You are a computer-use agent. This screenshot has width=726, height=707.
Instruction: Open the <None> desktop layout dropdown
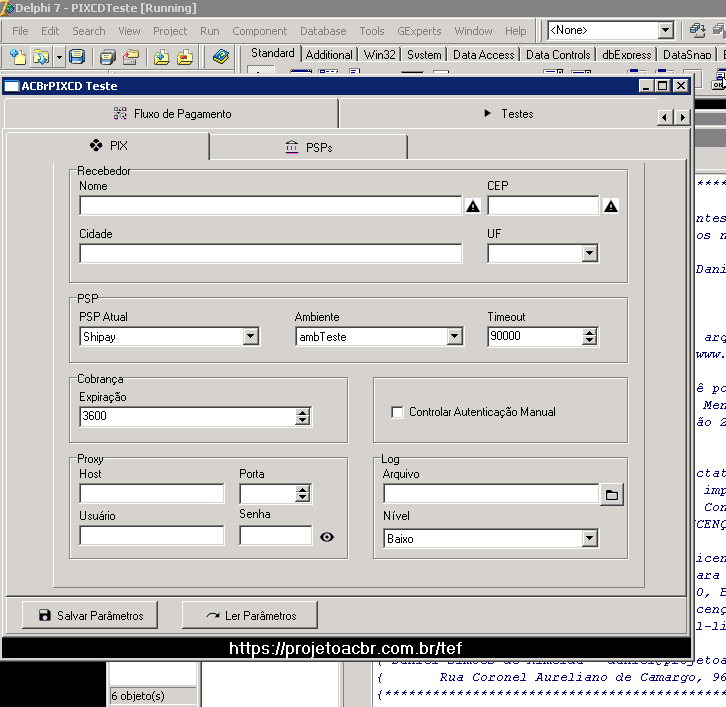pyautogui.click(x=665, y=31)
